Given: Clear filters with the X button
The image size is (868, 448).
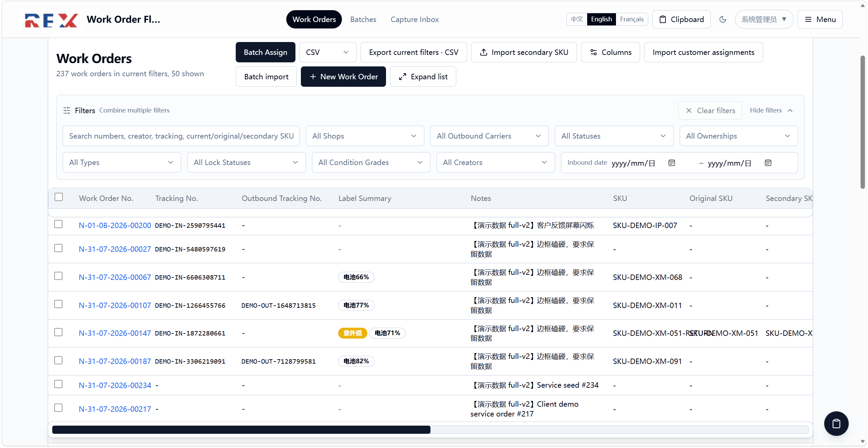Looking at the screenshot, I should pos(710,110).
